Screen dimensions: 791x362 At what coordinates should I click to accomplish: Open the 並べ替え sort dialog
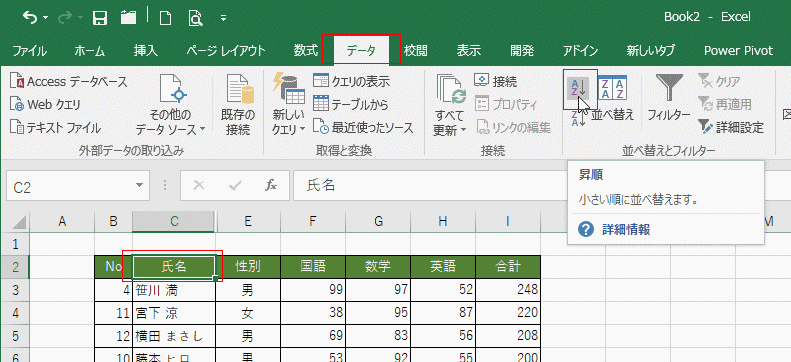click(612, 99)
